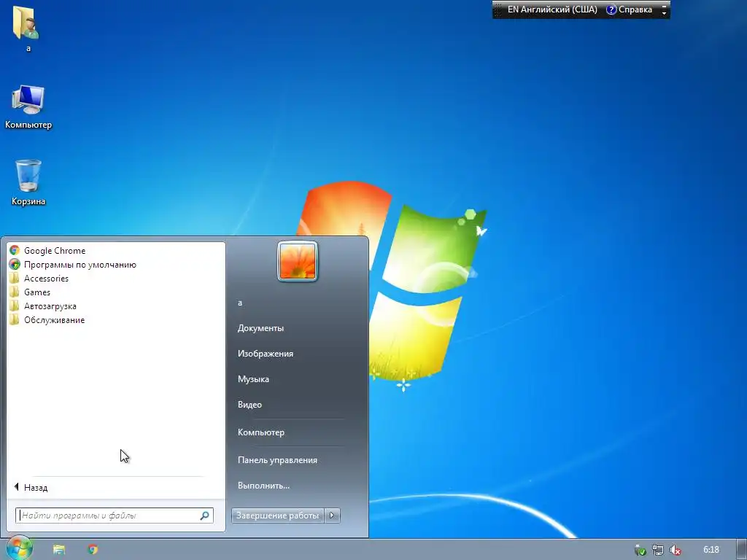Click the Google Chrome icon in the programs list

(x=15, y=251)
